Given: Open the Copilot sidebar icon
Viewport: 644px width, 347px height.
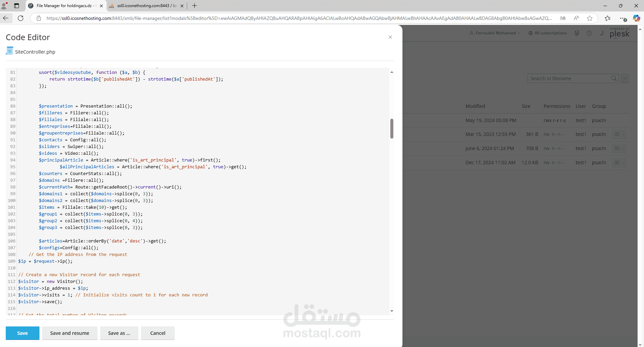Looking at the screenshot, I should (636, 18).
